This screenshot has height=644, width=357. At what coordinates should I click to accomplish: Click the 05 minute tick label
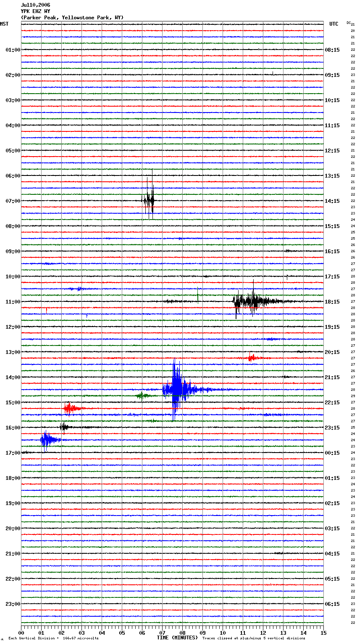[x=122, y=633]
